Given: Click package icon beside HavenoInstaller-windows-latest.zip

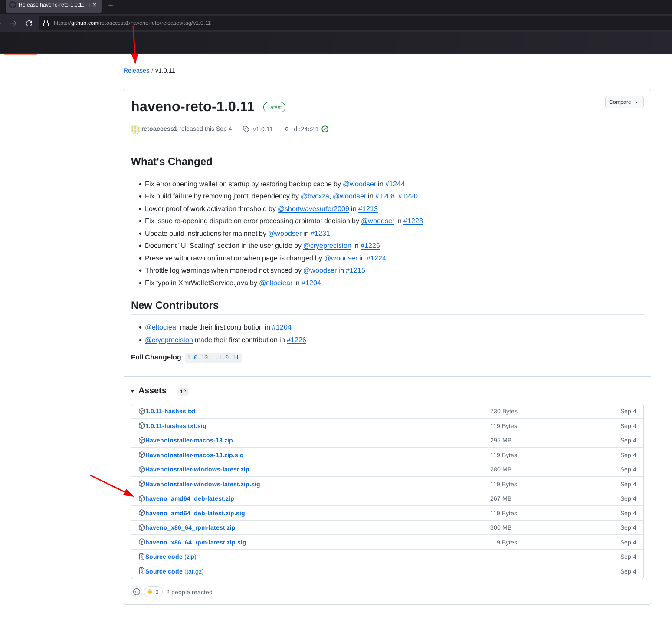Looking at the screenshot, I should tap(141, 469).
